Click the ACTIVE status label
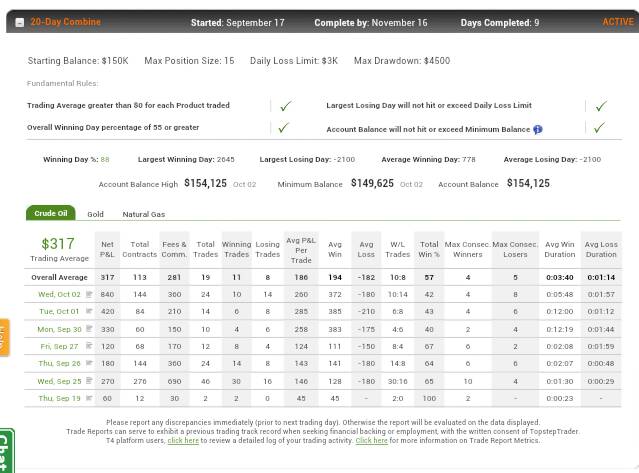The height and width of the screenshot is (473, 639). (x=618, y=22)
